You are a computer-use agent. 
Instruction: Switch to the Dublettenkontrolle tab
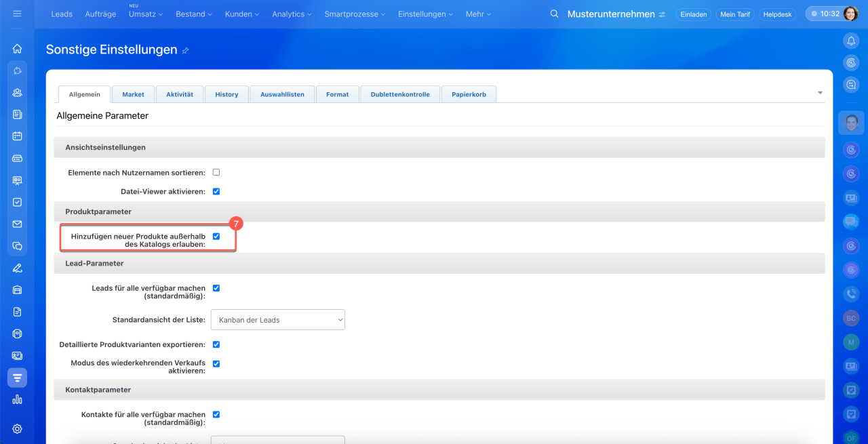(400, 94)
